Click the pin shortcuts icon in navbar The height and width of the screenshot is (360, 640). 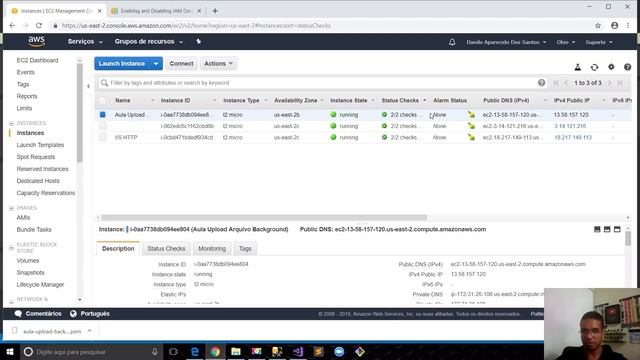coord(198,42)
